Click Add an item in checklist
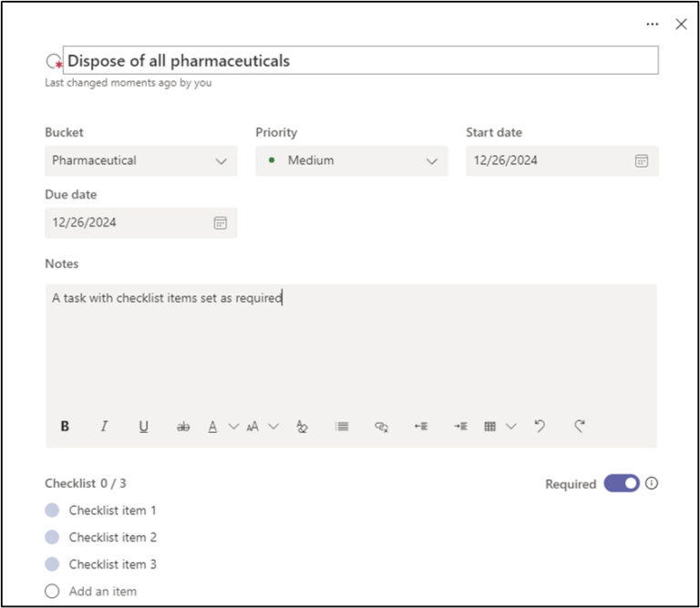The image size is (700, 608). pos(102,592)
